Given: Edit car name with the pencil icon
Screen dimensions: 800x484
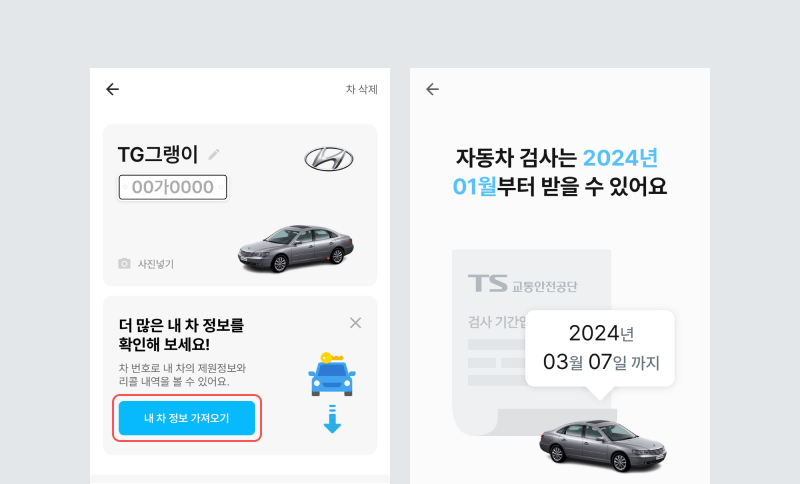Looking at the screenshot, I should 214,155.
